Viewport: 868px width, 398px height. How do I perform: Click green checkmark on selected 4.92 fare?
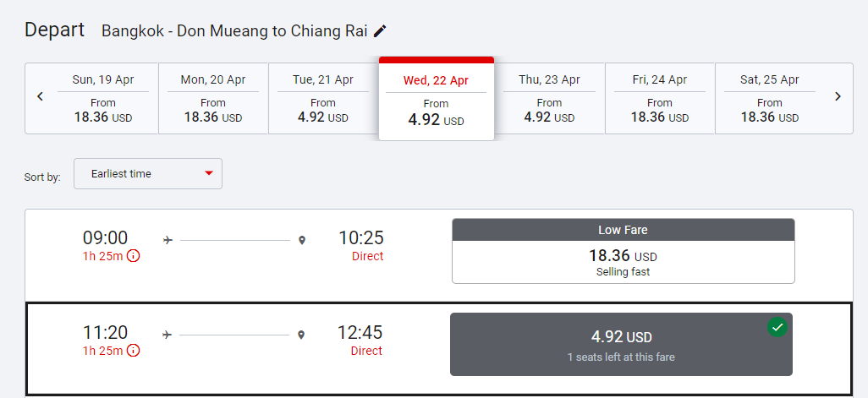point(777,327)
